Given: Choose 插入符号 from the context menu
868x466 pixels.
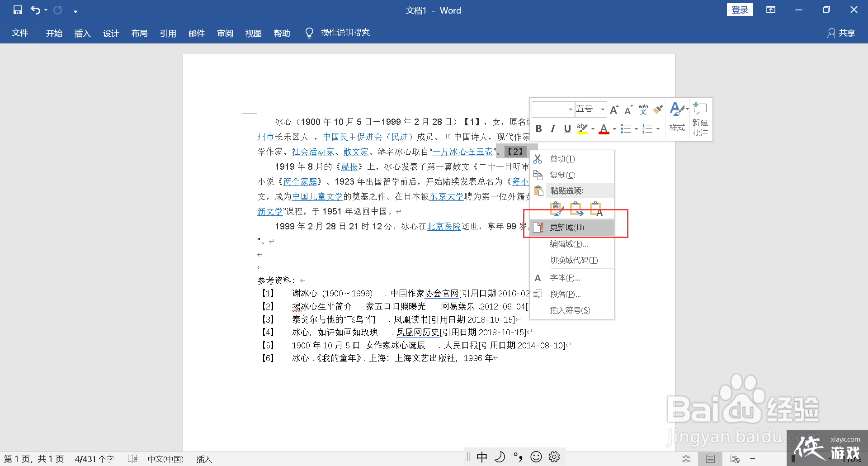Looking at the screenshot, I should tap(572, 310).
